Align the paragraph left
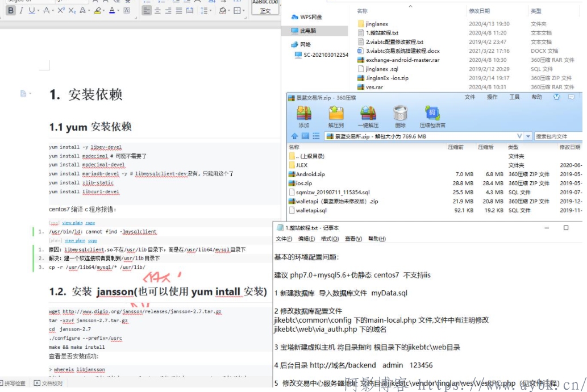This screenshot has height=392, width=587. [147, 10]
